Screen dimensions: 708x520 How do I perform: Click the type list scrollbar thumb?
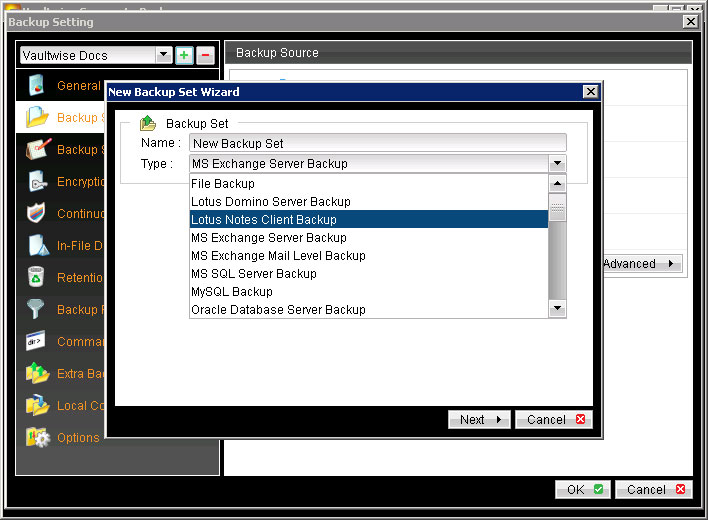(557, 208)
